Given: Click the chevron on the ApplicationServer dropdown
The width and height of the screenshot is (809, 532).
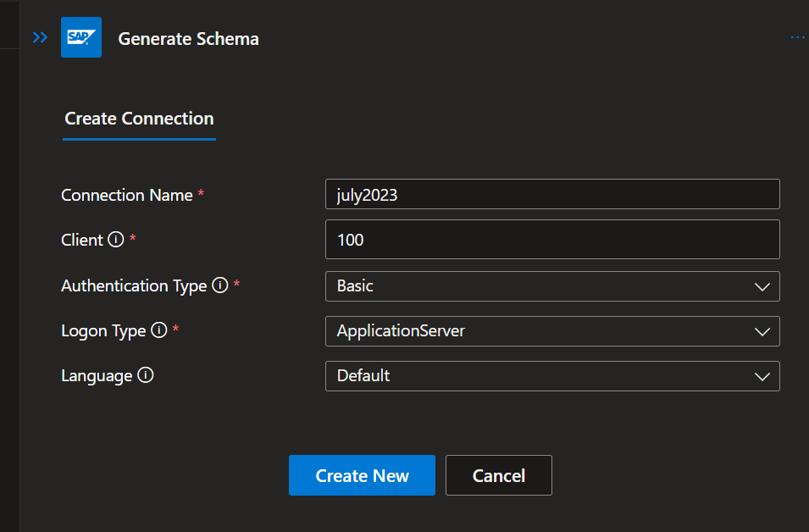Looking at the screenshot, I should 762,331.
